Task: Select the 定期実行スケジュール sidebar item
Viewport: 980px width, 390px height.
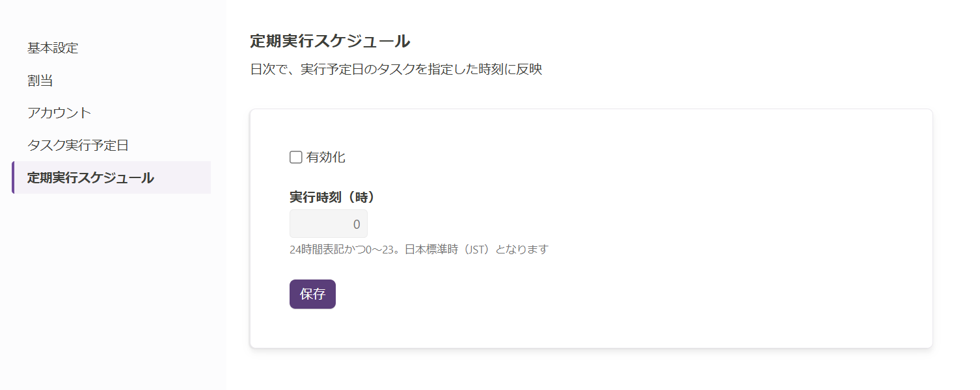Action: [x=90, y=178]
